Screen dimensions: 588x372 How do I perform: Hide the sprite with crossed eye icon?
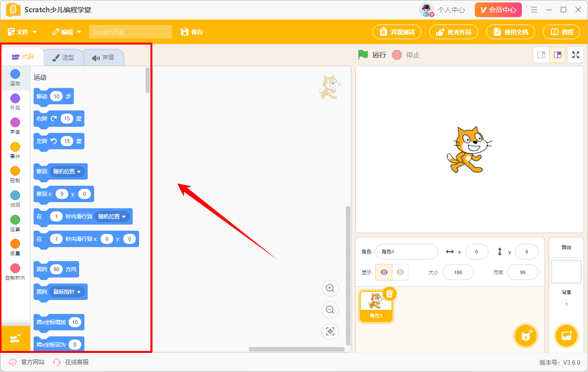point(400,272)
